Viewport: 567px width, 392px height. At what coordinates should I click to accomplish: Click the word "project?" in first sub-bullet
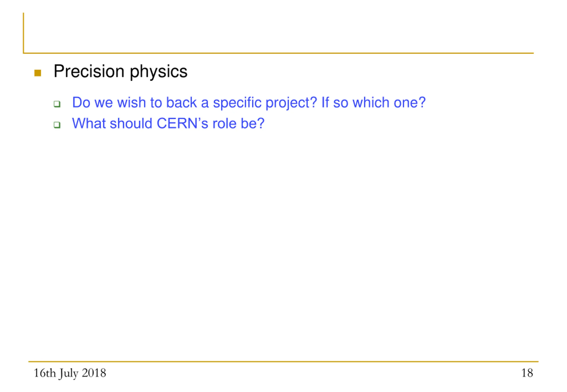[x=291, y=103]
